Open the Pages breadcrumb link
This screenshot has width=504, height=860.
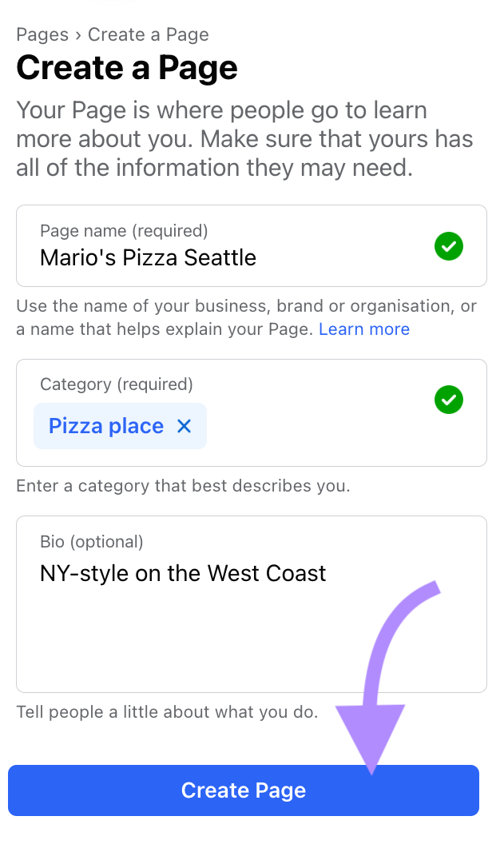coord(42,34)
